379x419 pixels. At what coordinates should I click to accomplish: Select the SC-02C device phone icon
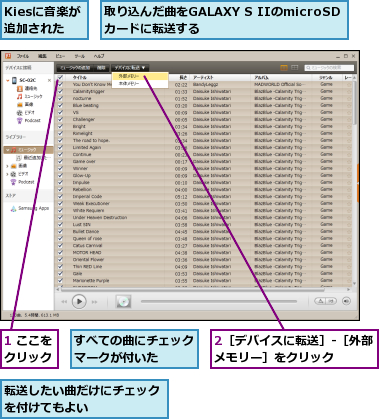point(14,80)
